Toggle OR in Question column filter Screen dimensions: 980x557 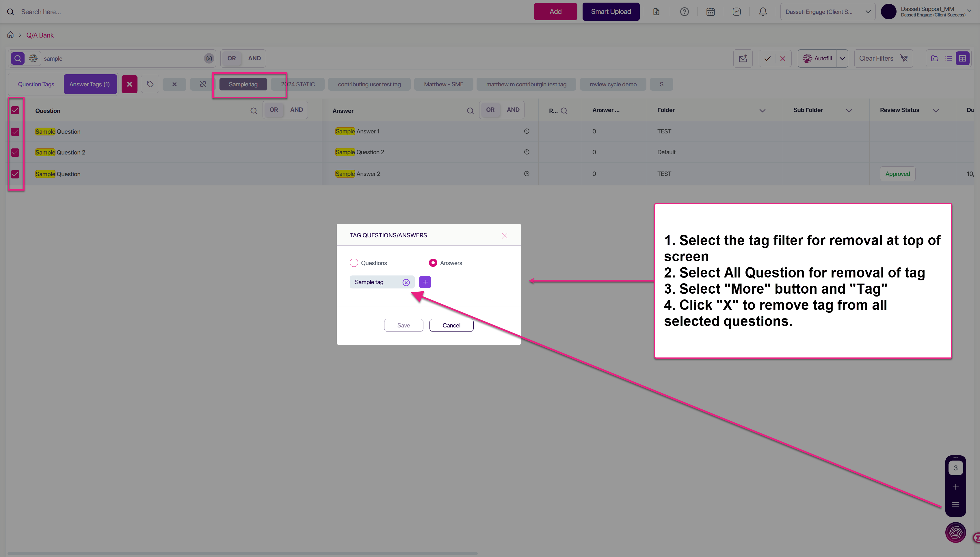274,110
